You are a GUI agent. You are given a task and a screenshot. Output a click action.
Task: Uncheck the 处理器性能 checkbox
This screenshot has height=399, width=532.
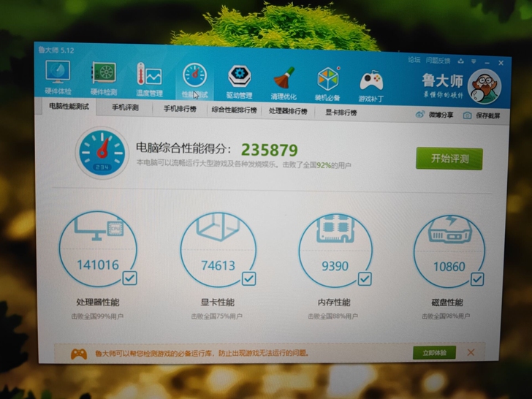(x=129, y=278)
